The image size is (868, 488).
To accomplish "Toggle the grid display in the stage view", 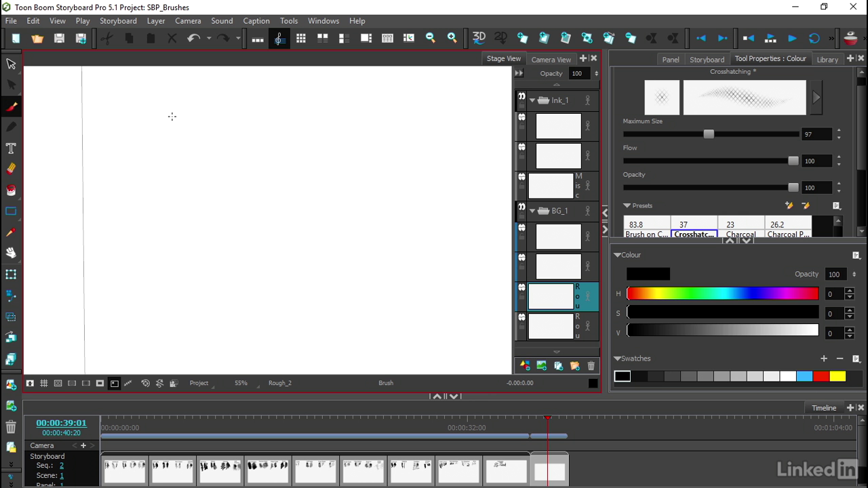I will 44,384.
